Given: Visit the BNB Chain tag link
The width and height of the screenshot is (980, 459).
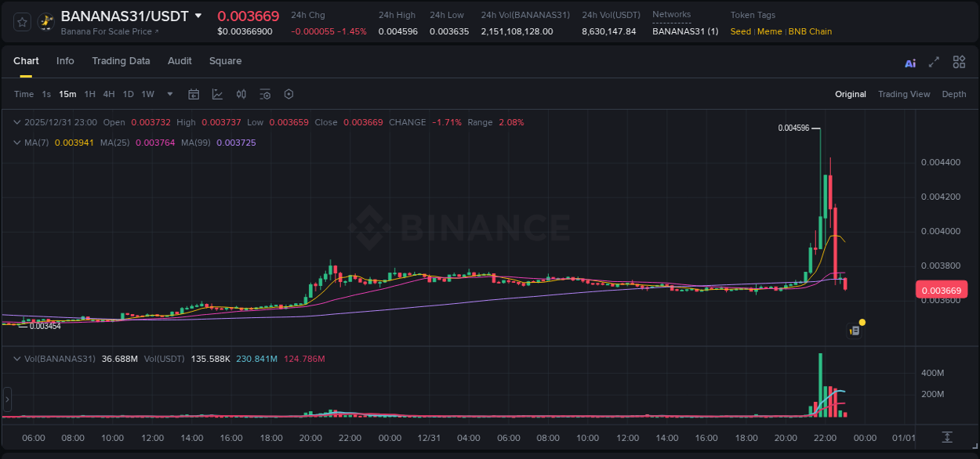Looking at the screenshot, I should click(811, 31).
